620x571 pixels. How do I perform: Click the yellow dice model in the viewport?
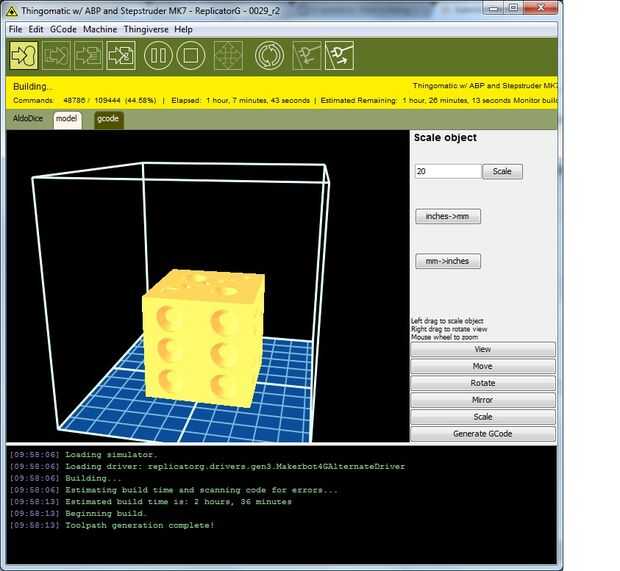pos(204,340)
